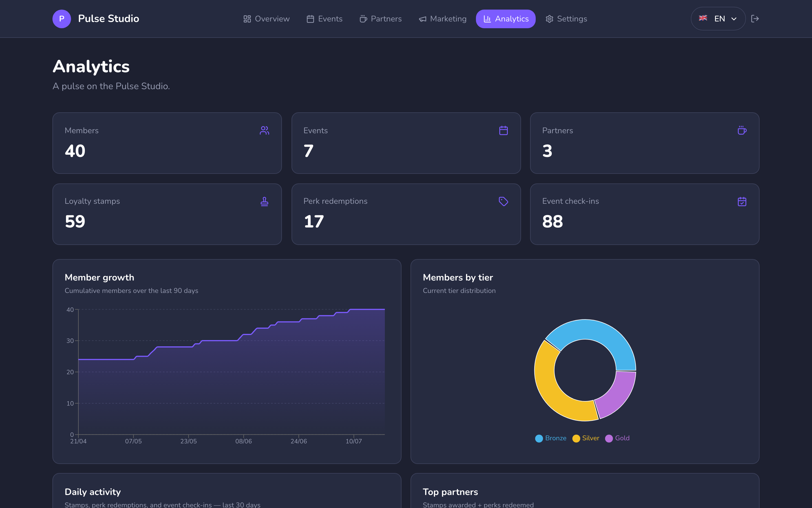Click the Overview grid icon in navbar
This screenshot has width=812, height=508.
click(x=247, y=19)
